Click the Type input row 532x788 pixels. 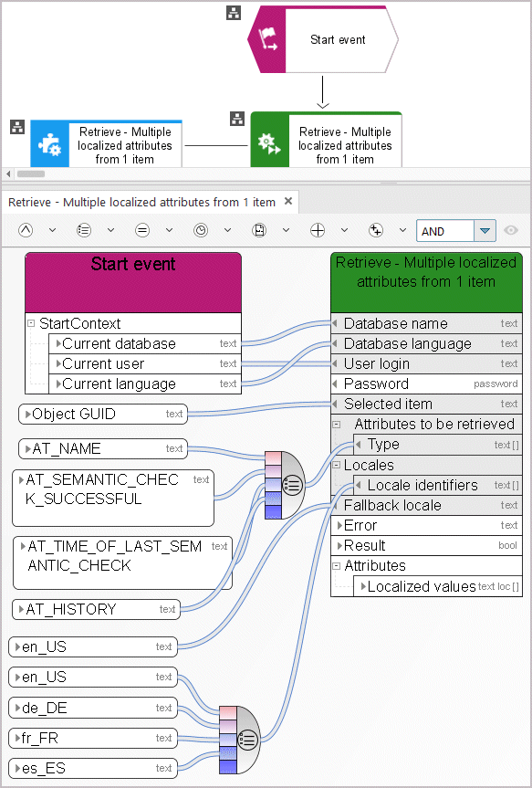pos(438,445)
